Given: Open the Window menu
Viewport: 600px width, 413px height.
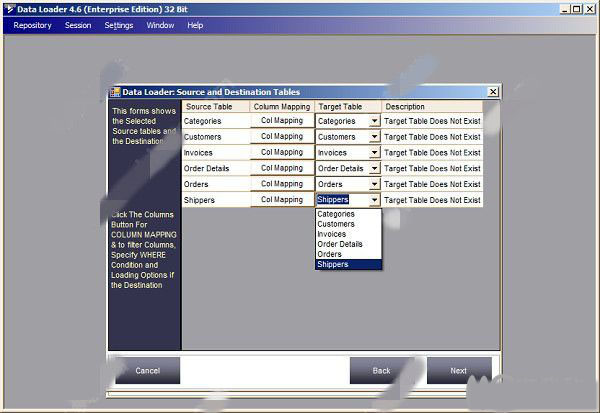Looking at the screenshot, I should [160, 25].
